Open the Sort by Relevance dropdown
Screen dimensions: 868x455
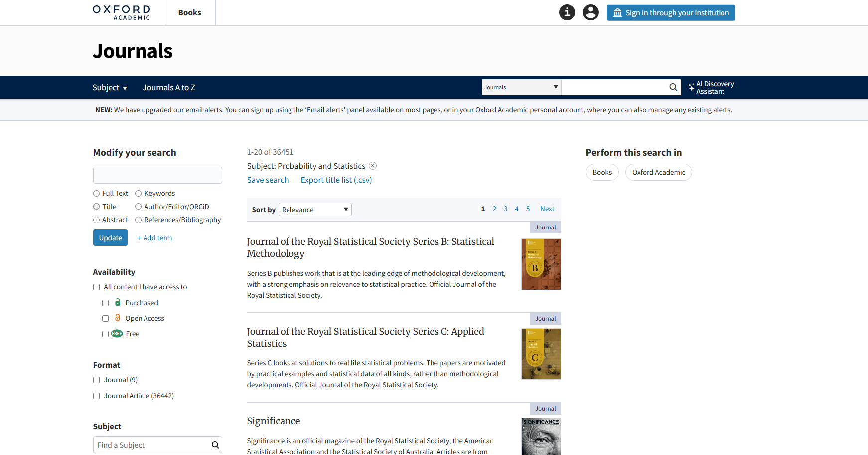pyautogui.click(x=315, y=210)
